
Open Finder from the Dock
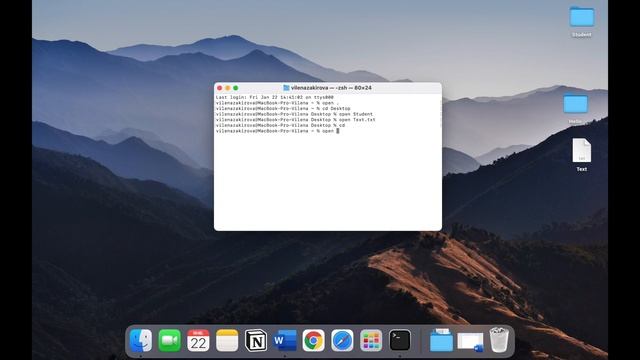click(x=141, y=340)
